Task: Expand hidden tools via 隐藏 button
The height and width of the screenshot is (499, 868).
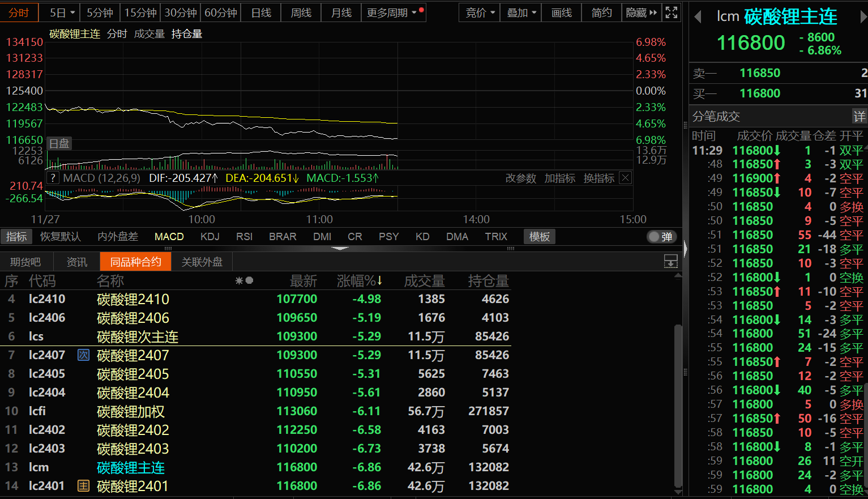Action: point(642,12)
